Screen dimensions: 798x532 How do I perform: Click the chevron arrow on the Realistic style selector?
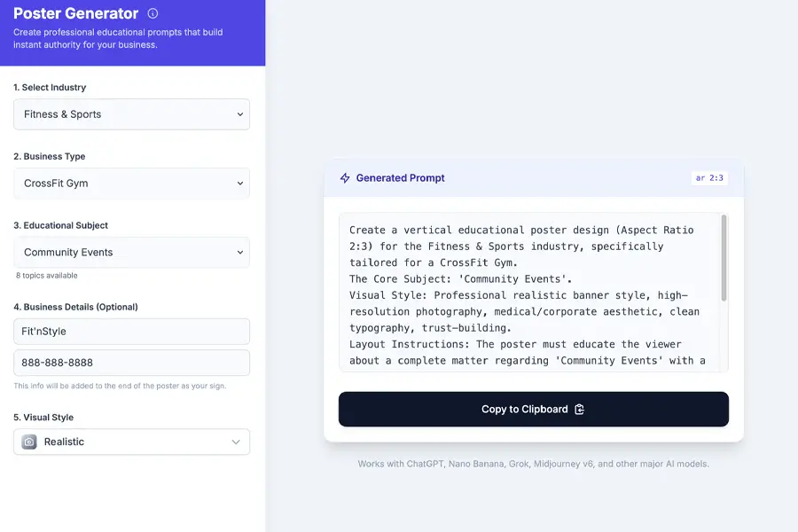click(236, 442)
